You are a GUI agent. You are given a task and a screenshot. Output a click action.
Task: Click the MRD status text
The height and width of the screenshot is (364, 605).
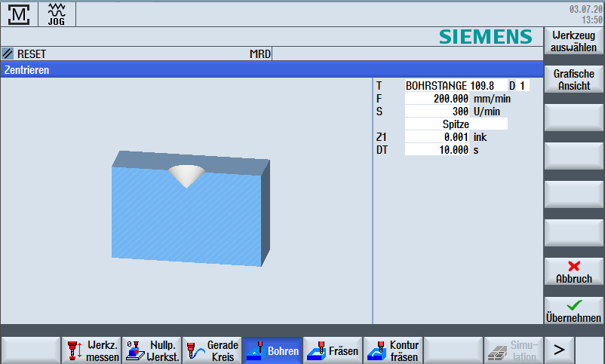tap(260, 54)
